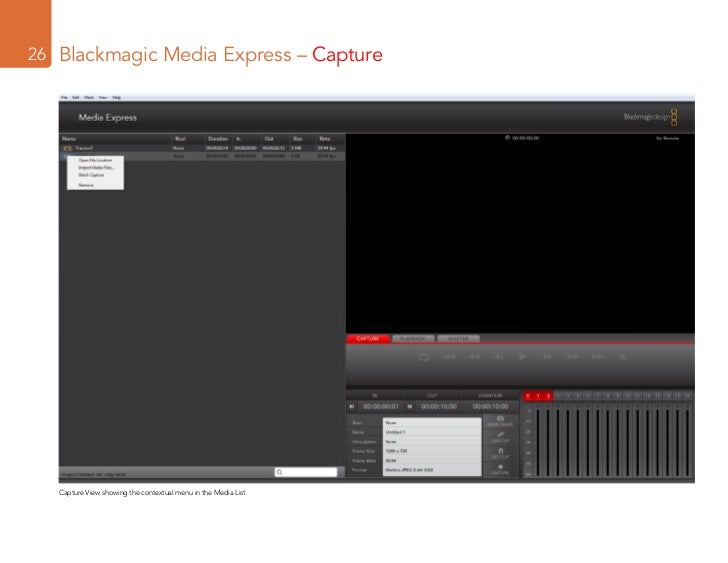Sort media list by Reel column

pos(188,139)
